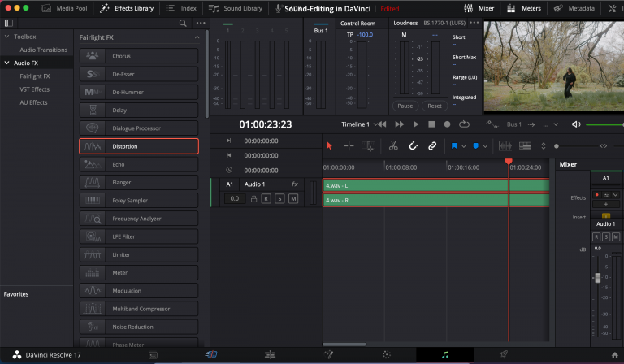Collapse the Fairlight FX list header
The height and width of the screenshot is (364, 624).
pyautogui.click(x=197, y=37)
